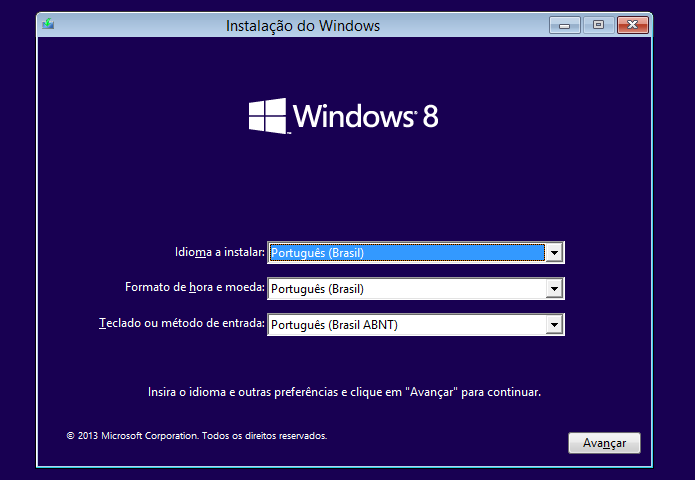Click the Insira o idioma instruction text
The height and width of the screenshot is (480, 695).
coord(344,392)
